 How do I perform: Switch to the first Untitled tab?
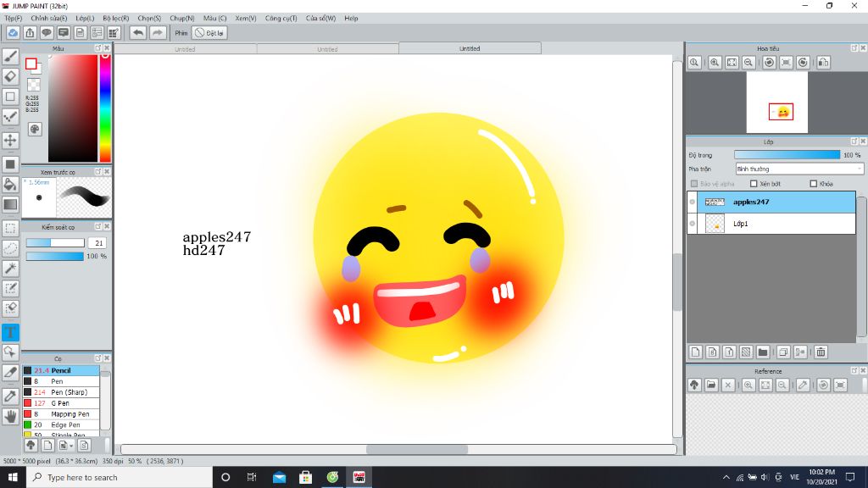click(x=185, y=49)
